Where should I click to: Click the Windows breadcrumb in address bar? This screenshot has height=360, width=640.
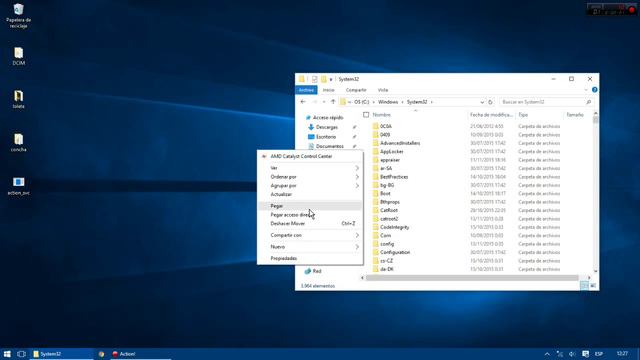point(388,102)
